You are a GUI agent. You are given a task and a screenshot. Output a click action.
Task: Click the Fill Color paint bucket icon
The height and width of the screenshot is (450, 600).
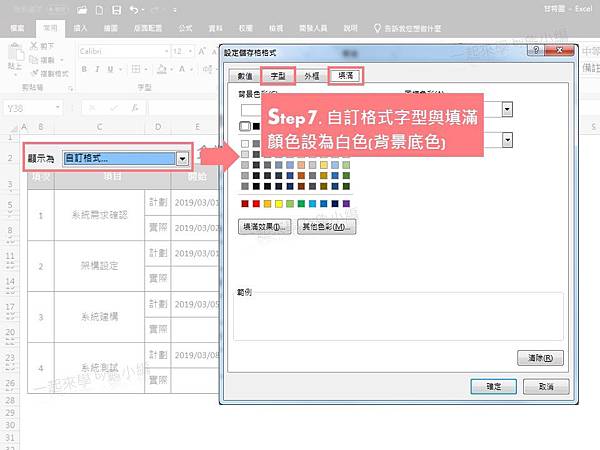[162, 69]
